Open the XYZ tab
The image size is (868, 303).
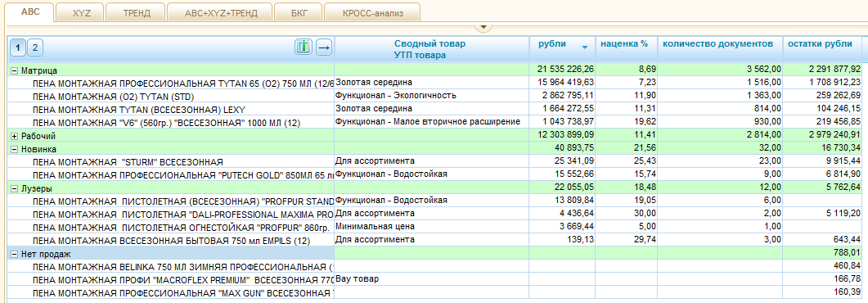point(81,13)
